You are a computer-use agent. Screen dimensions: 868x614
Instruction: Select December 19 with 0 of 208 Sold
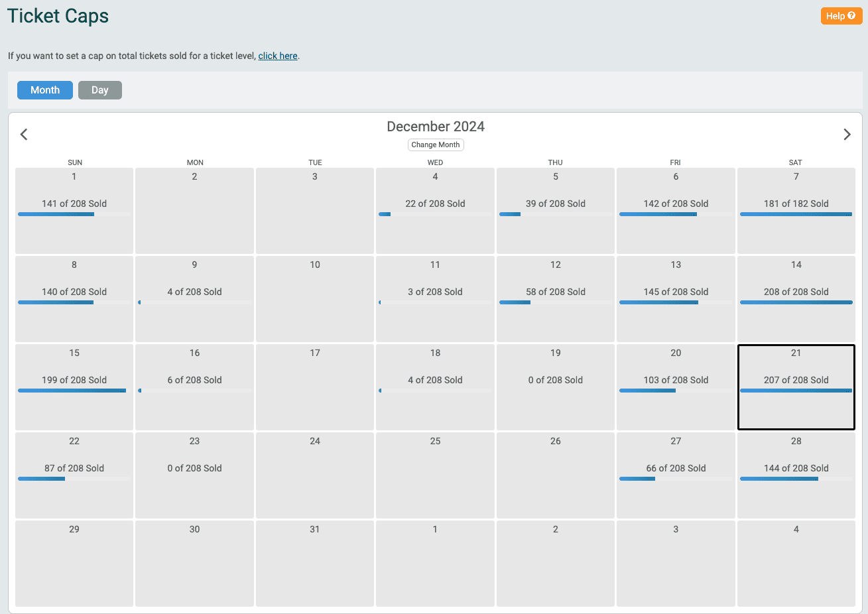[x=555, y=387]
